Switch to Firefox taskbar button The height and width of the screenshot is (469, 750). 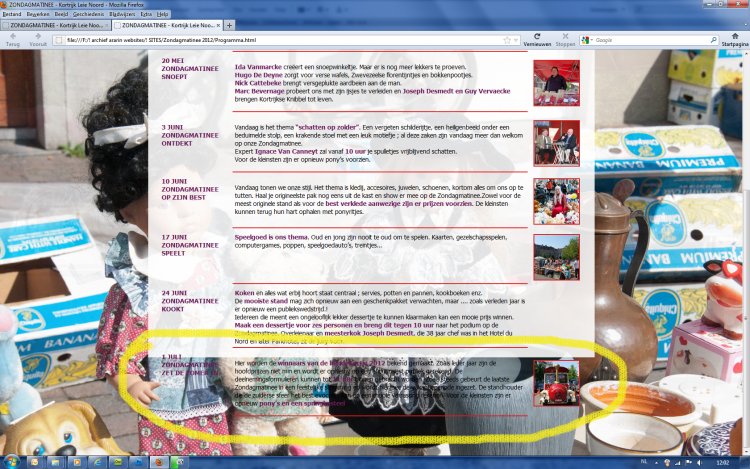(158, 462)
